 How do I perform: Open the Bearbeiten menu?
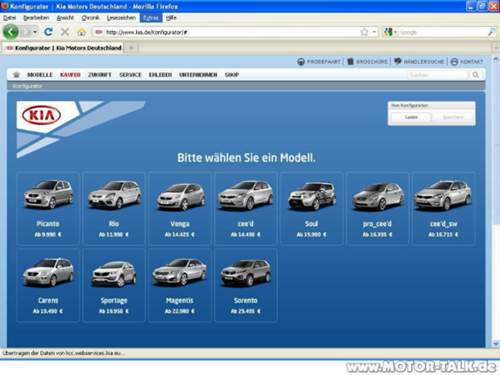pyautogui.click(x=36, y=18)
